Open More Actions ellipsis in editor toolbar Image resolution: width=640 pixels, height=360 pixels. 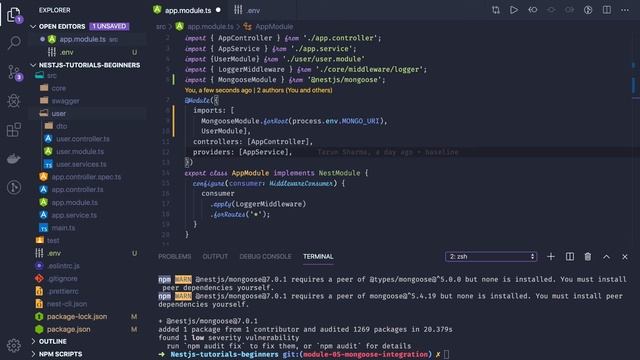click(625, 10)
